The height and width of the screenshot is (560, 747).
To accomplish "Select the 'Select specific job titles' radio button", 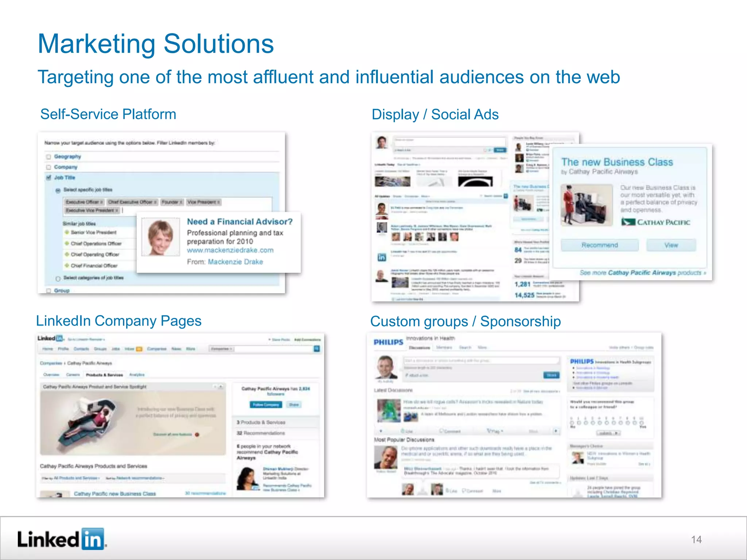I will click(58, 190).
